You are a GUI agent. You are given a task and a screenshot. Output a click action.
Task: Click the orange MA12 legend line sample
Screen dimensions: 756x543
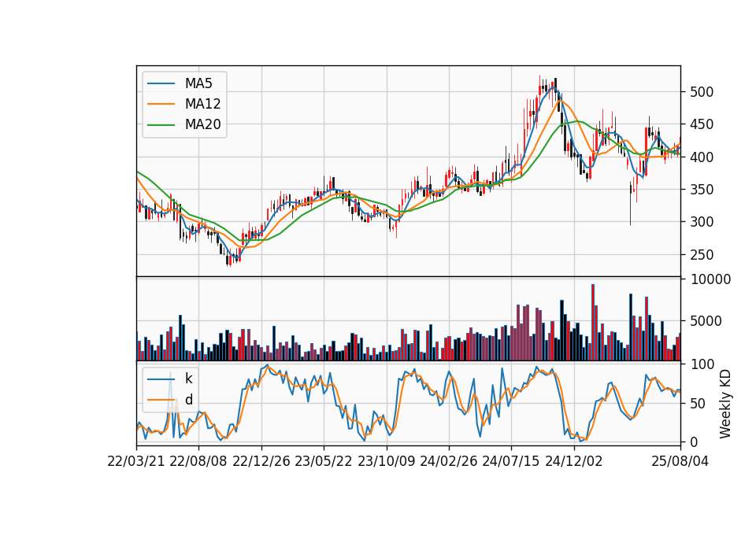coord(161,104)
